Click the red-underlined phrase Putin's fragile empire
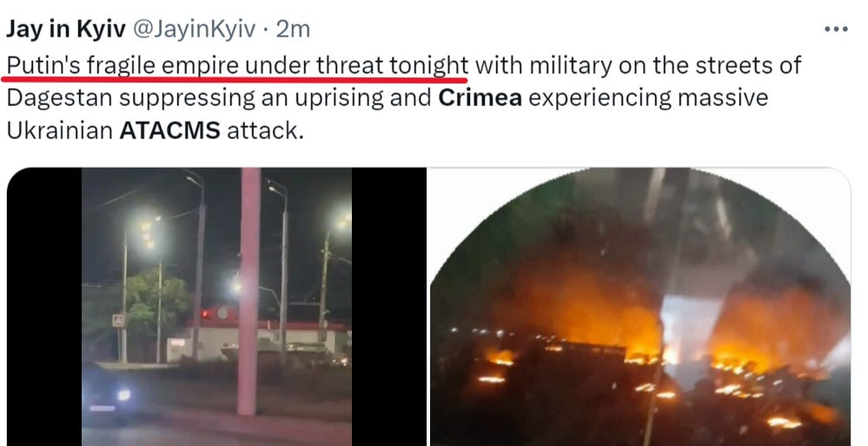Screen dimensions: 868x446 (123, 66)
